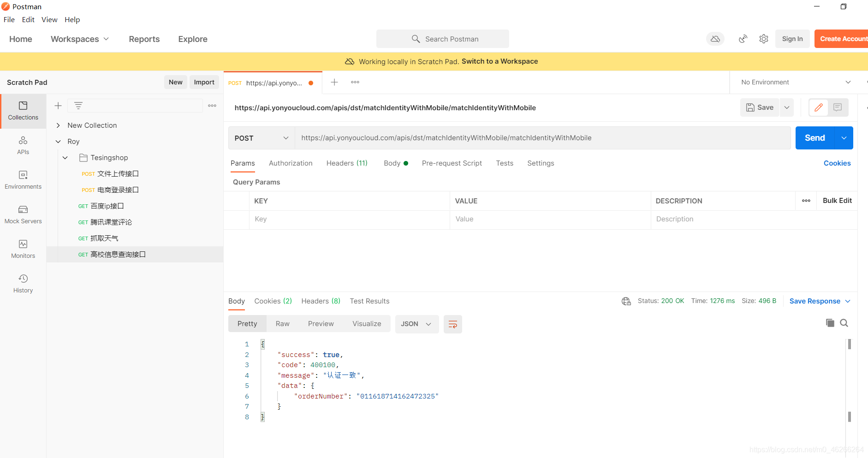The width and height of the screenshot is (868, 458).
Task: Open the View menu
Action: click(49, 19)
